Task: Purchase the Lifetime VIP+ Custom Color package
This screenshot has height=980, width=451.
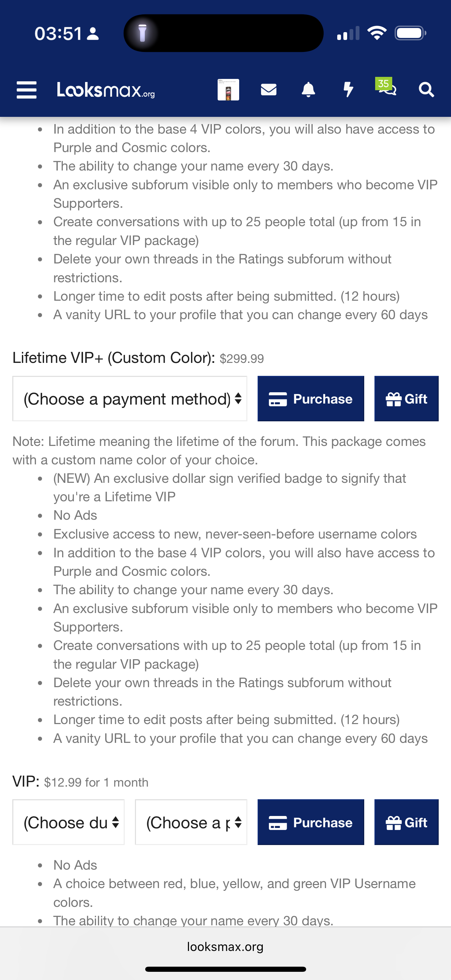Action: [311, 399]
